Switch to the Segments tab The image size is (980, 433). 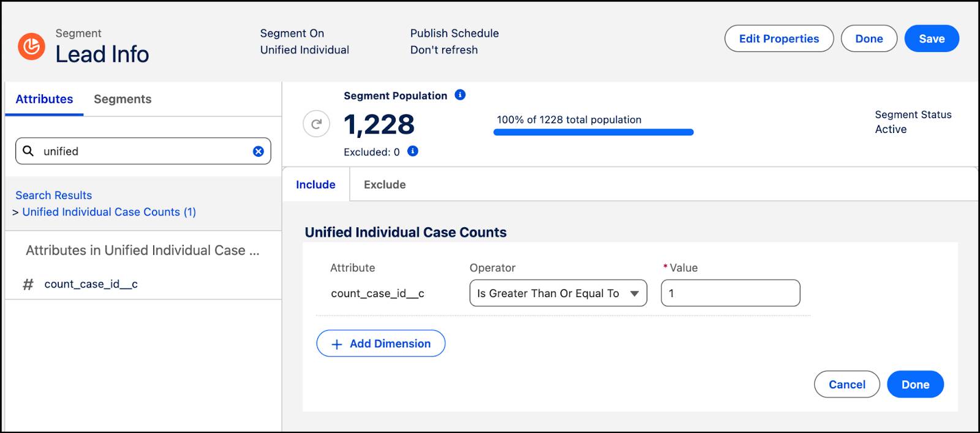123,99
